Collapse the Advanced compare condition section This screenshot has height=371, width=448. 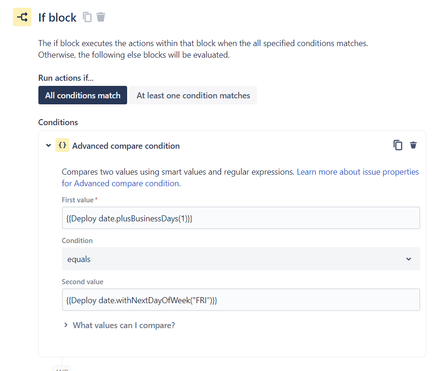pos(48,145)
